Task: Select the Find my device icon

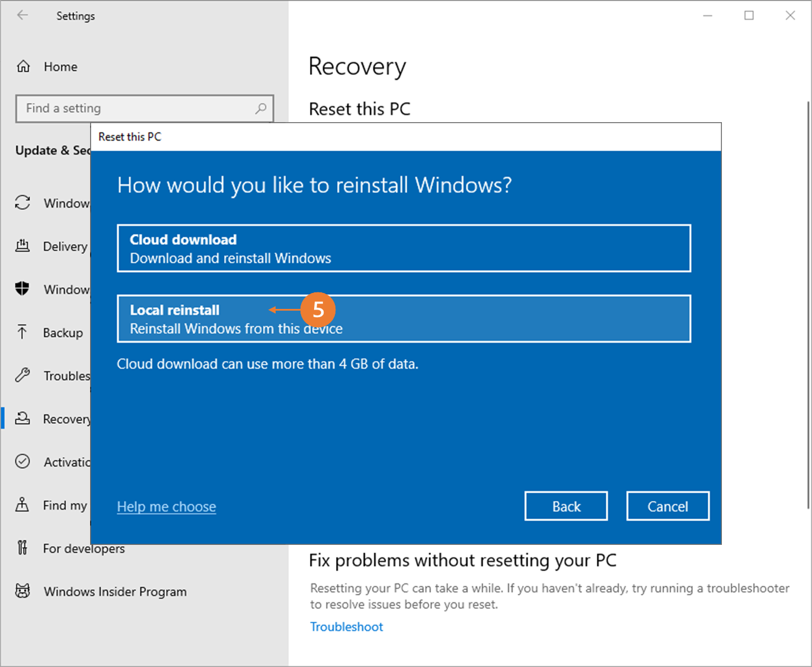Action: [23, 505]
